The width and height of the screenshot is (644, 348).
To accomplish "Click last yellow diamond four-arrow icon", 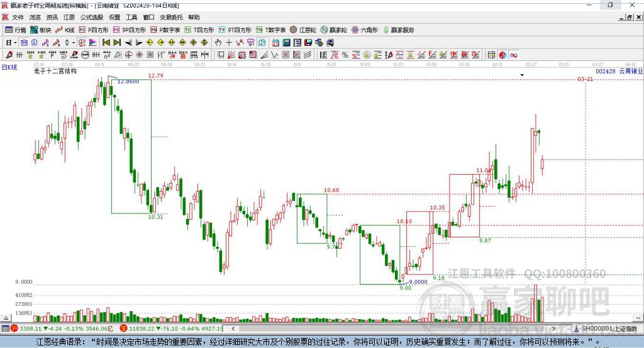I will [x=204, y=43].
